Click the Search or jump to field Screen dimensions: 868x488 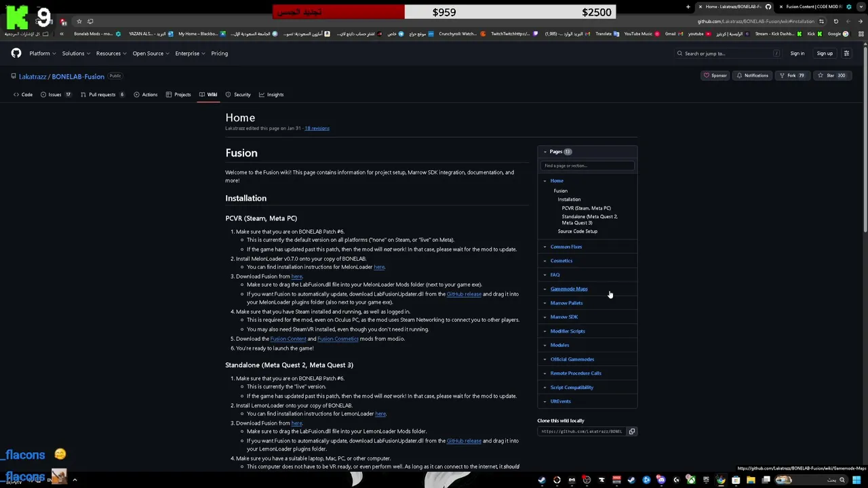tap(728, 54)
